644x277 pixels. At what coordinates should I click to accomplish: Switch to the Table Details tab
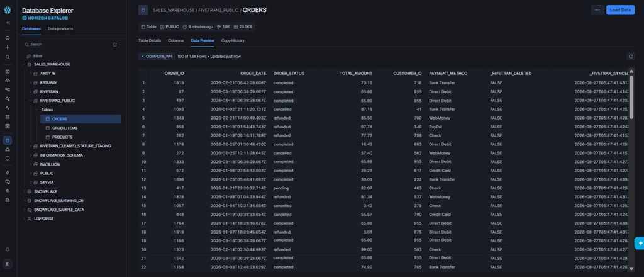[150, 41]
